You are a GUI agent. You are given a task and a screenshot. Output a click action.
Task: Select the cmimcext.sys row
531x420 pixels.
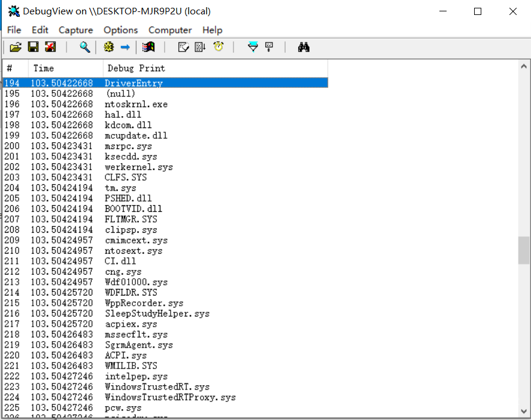(166, 240)
